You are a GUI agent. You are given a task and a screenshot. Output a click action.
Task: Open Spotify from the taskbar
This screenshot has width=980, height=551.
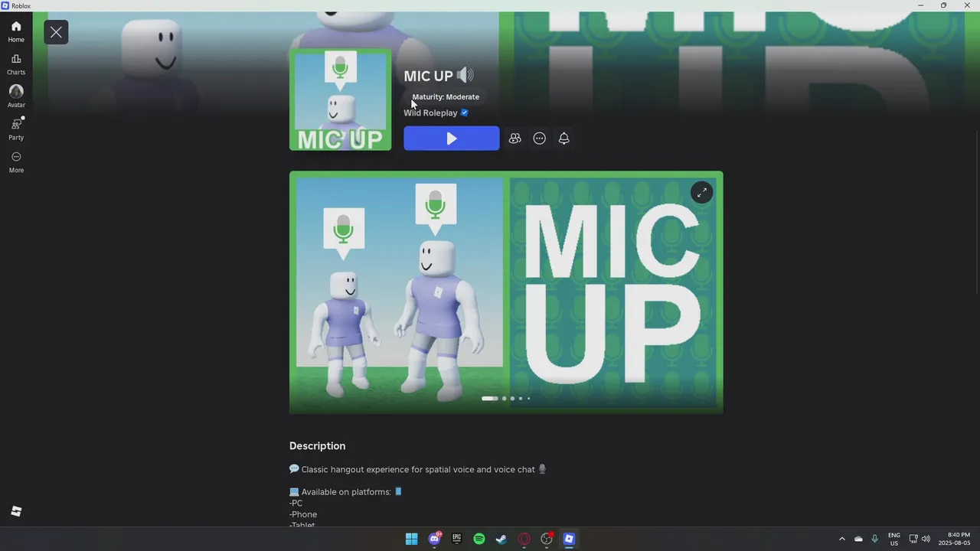[479, 539]
